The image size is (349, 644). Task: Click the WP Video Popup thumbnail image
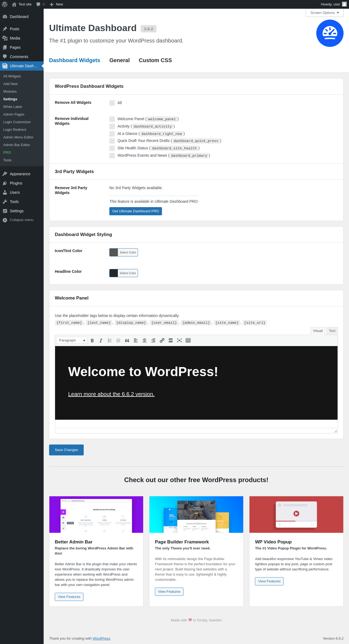pos(296,515)
